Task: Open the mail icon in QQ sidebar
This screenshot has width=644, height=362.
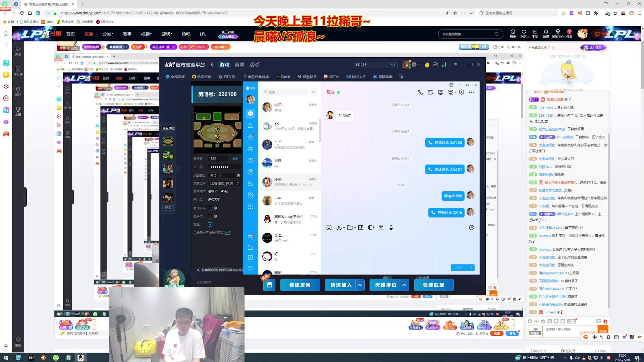Action: [x=250, y=237]
